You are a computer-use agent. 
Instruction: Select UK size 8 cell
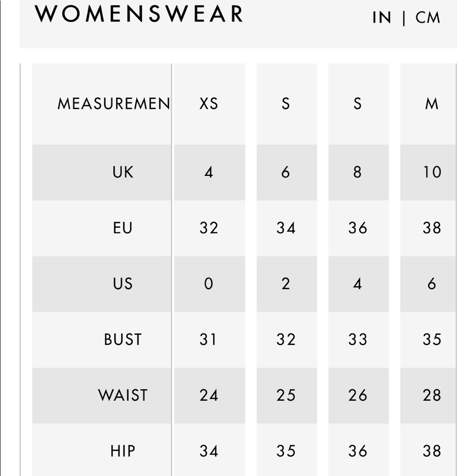pyautogui.click(x=358, y=172)
